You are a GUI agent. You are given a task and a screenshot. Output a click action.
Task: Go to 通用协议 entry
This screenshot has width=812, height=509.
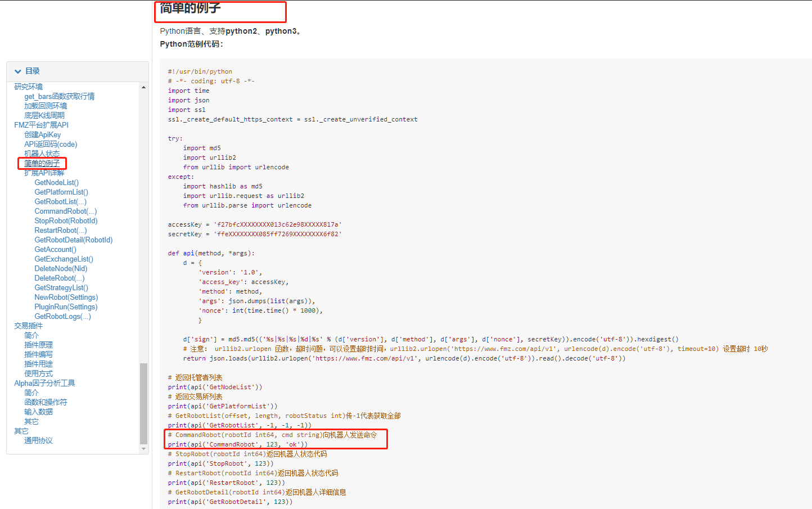39,440
